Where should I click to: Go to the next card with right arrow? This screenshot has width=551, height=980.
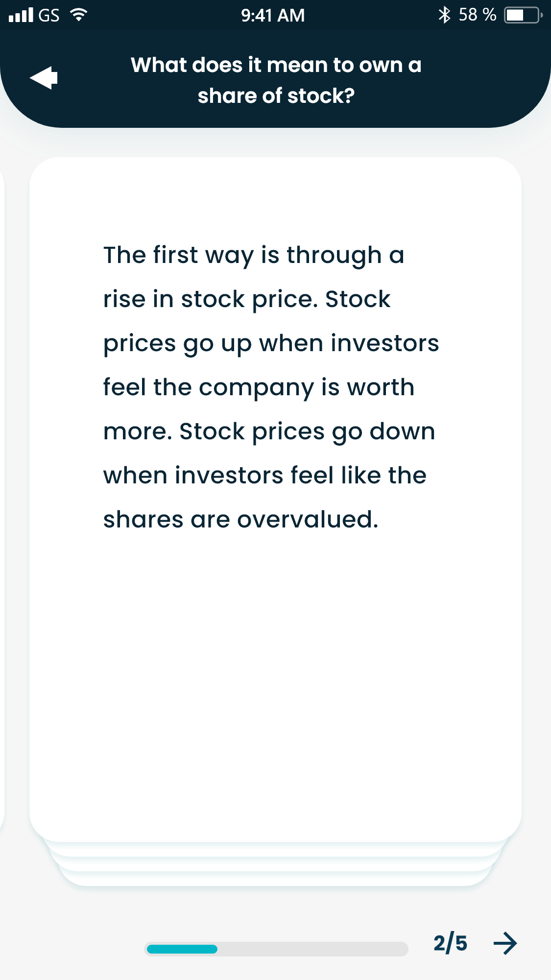coord(505,943)
